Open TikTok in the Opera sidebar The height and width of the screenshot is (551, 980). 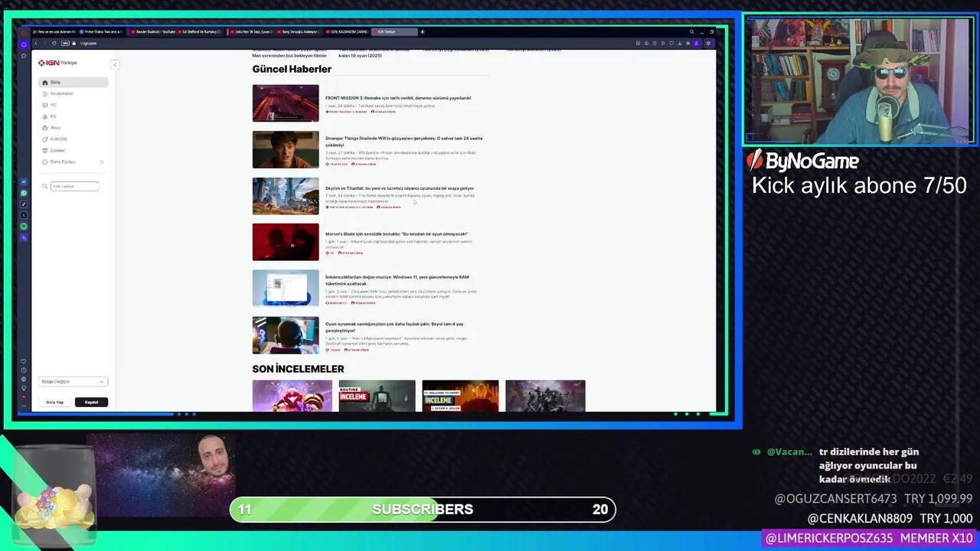(24, 204)
